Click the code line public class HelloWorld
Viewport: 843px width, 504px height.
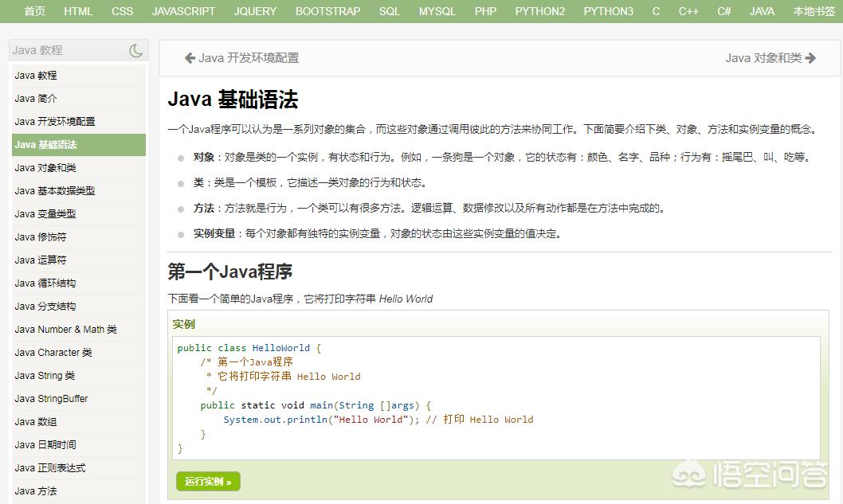click(249, 348)
